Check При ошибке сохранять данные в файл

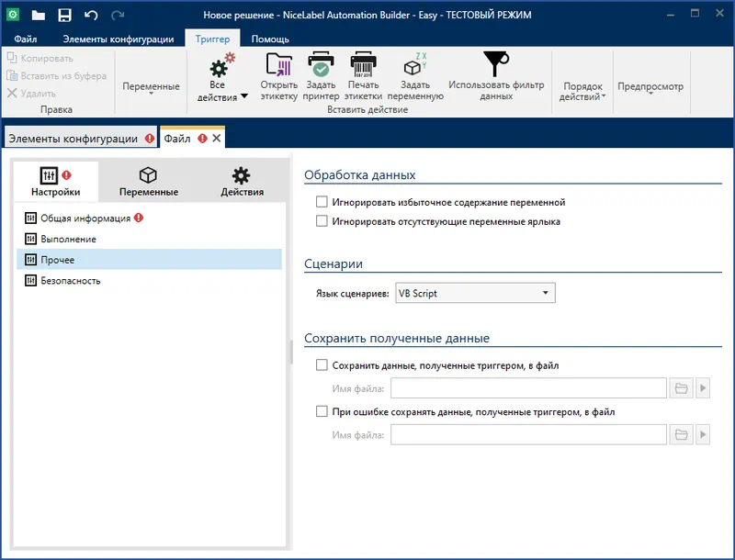coord(322,411)
